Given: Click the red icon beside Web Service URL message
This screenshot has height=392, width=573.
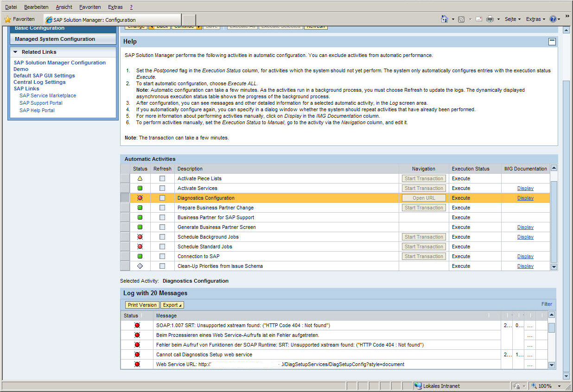Looking at the screenshot, I should pos(137,364).
